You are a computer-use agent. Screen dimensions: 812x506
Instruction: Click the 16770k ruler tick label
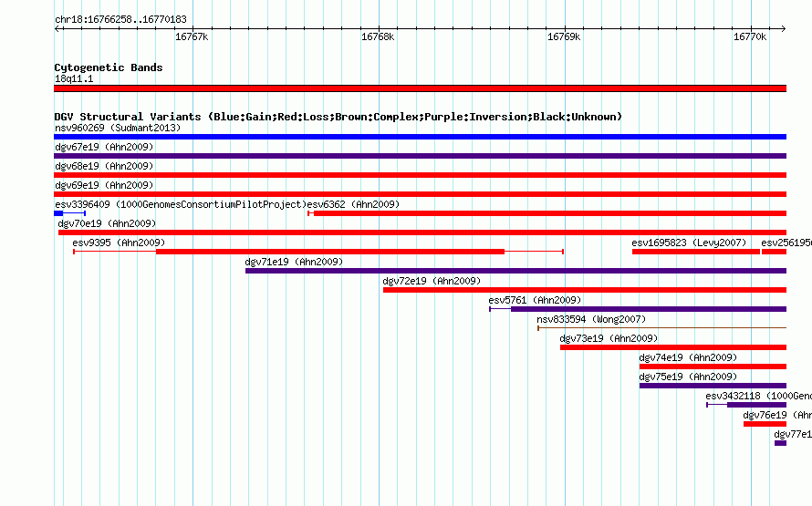[x=750, y=36]
